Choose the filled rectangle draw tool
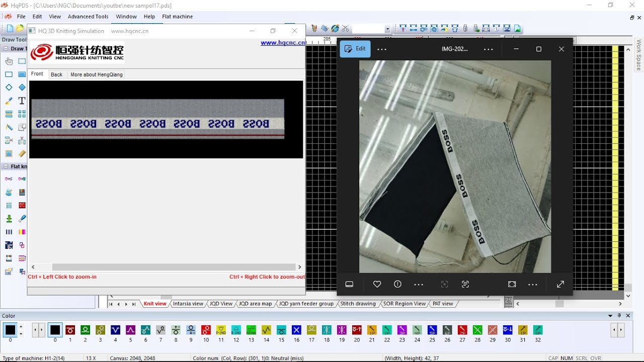The height and width of the screenshot is (362, 644). point(22,74)
